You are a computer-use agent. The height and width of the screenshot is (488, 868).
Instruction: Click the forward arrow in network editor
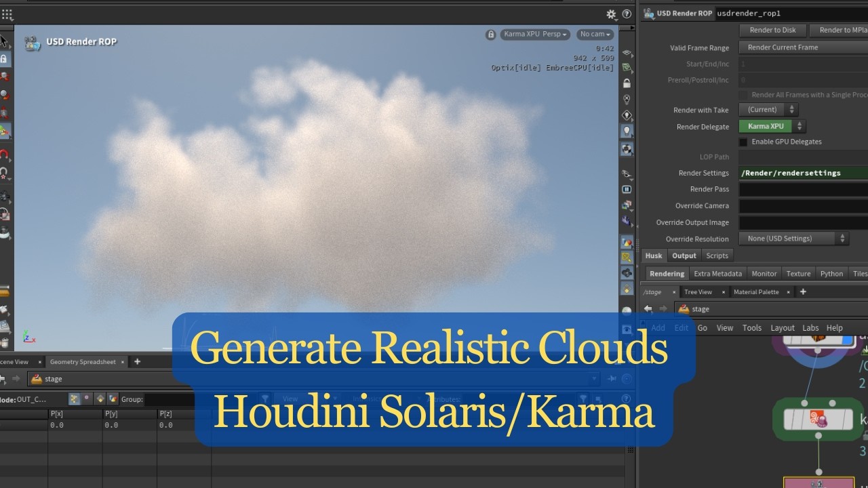(663, 309)
